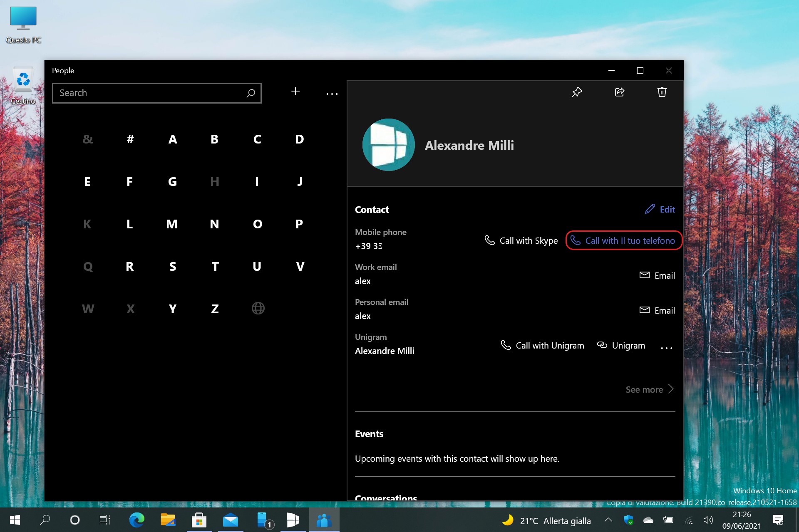Screen dimensions: 799x532
Task: Jump to letter G in contacts index
Action: (x=172, y=181)
